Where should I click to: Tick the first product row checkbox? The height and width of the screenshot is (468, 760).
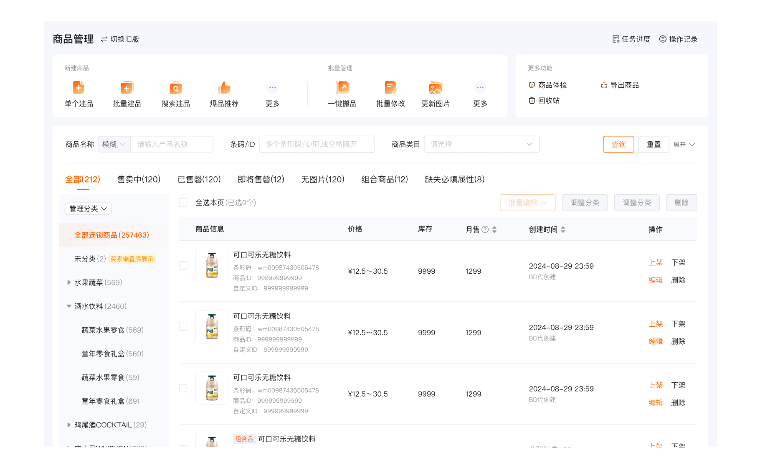pos(183,265)
